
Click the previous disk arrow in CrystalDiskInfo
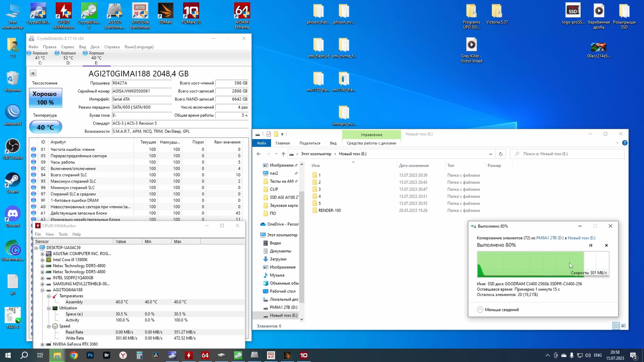point(33,73)
